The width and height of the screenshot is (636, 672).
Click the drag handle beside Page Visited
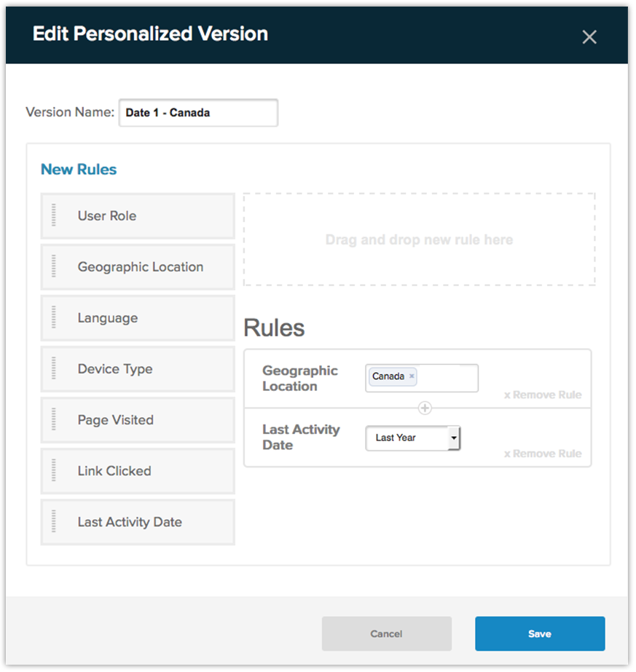(x=54, y=419)
